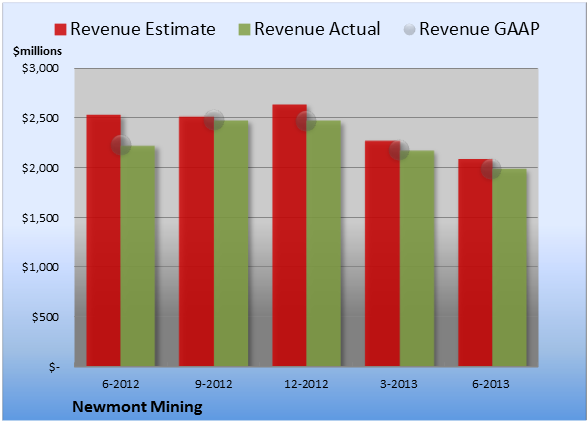Click the gray Revenue GAAP legend marker

click(x=410, y=29)
